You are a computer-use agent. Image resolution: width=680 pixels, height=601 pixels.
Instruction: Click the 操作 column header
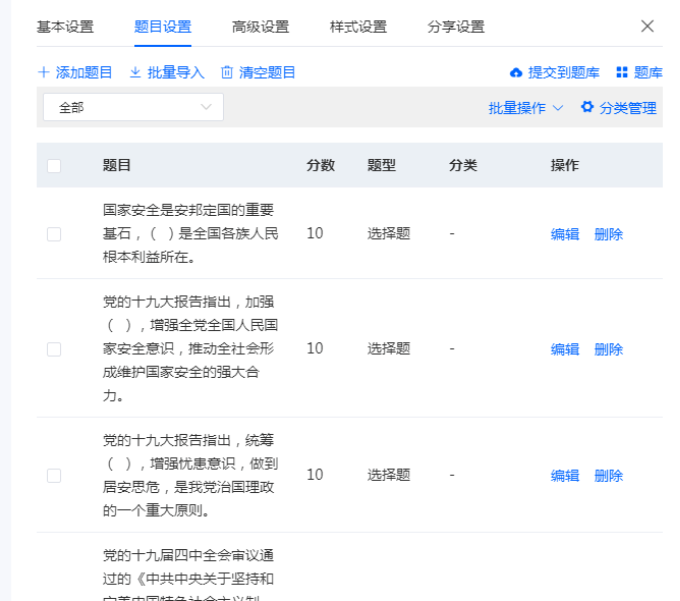[565, 165]
